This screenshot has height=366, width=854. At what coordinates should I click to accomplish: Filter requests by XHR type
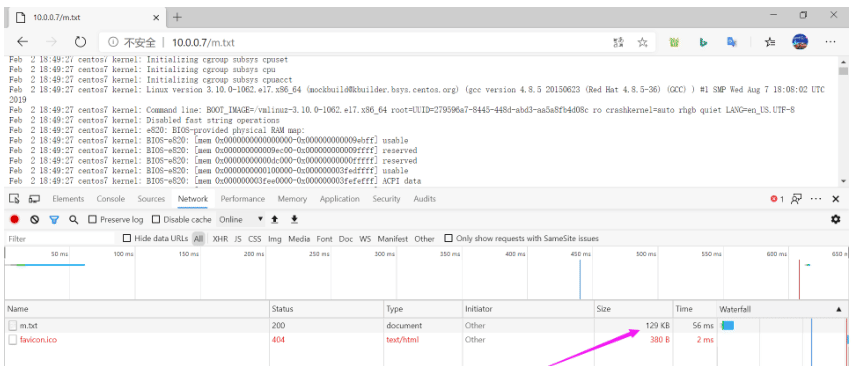tap(220, 239)
